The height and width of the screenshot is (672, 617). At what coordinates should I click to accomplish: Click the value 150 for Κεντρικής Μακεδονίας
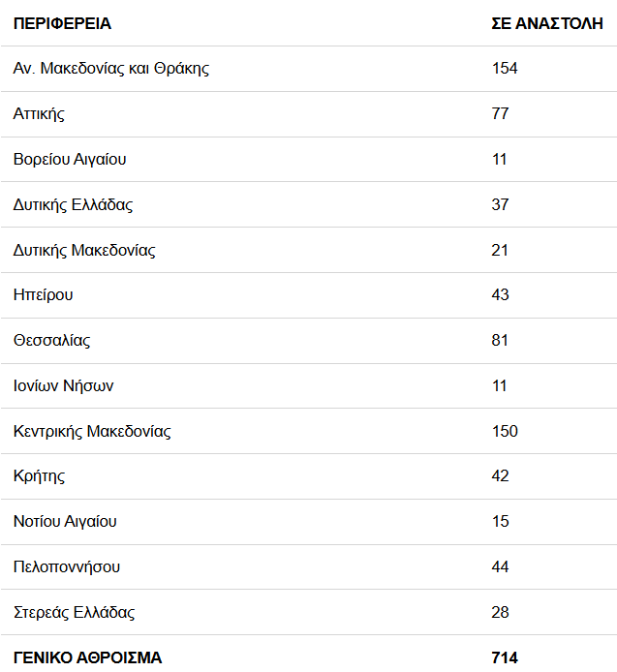tap(505, 432)
